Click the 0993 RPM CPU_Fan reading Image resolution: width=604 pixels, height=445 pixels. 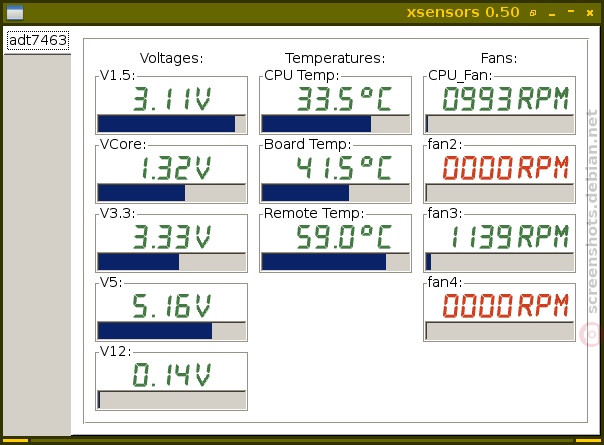pyautogui.click(x=506, y=99)
